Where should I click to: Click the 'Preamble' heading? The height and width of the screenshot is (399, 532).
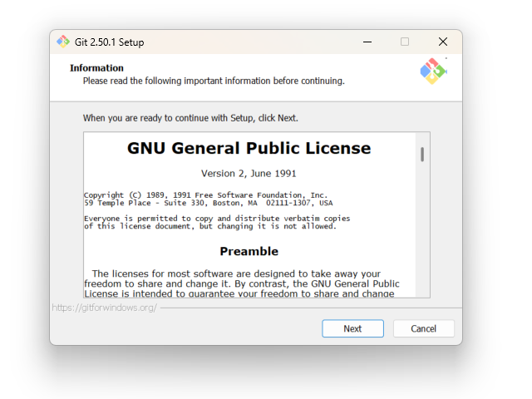[x=249, y=251]
